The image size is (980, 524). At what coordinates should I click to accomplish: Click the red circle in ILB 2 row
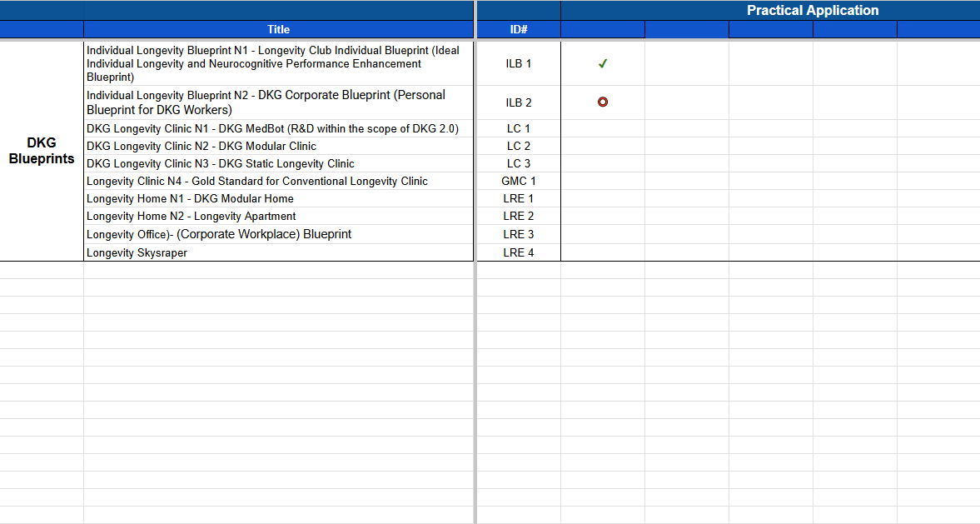point(603,102)
